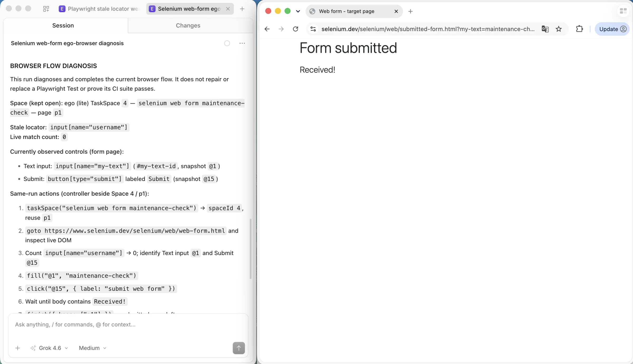Select the Session panel tab
The image size is (633, 364).
click(x=63, y=25)
